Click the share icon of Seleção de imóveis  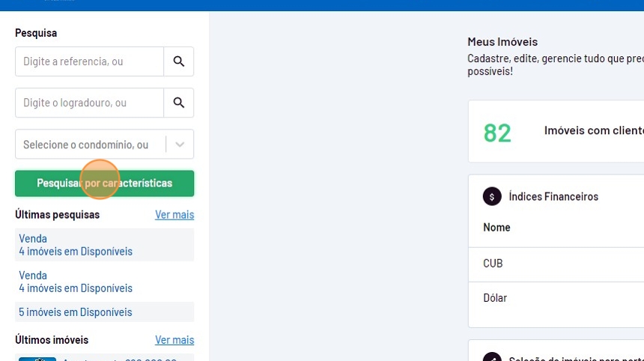pyautogui.click(x=492, y=358)
